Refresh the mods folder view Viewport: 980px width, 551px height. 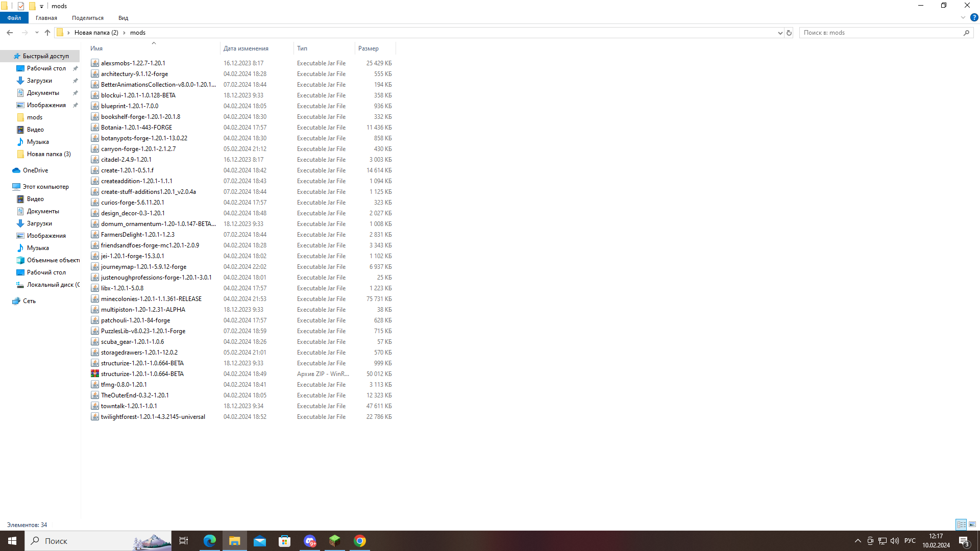tap(789, 33)
